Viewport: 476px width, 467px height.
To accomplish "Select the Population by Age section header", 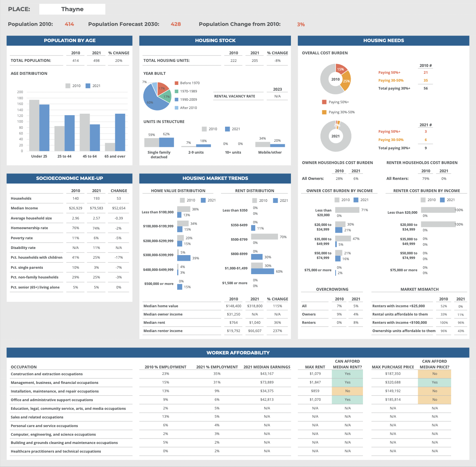I will (x=69, y=41).
